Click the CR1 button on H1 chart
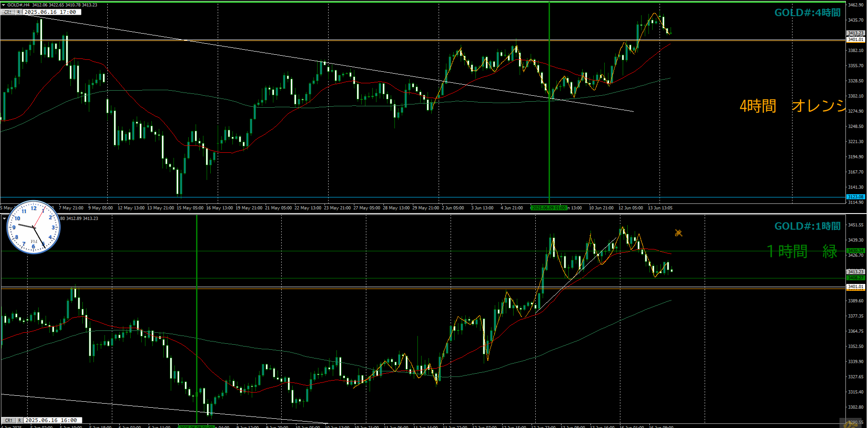Image resolution: width=868 pixels, height=428 pixels. [9, 420]
